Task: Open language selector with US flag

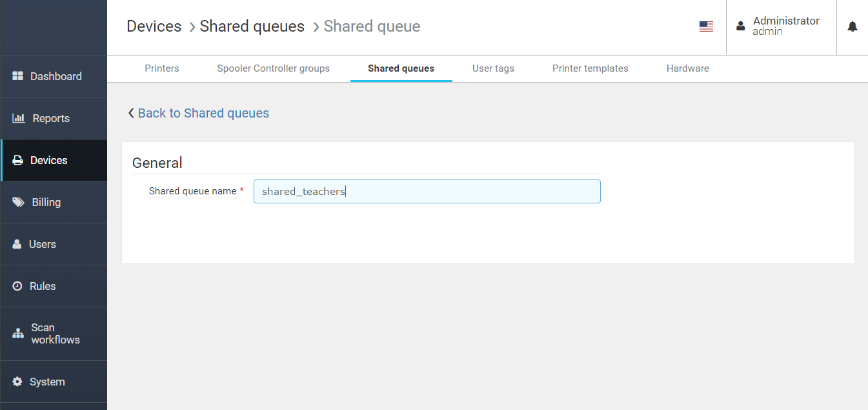Action: [706, 26]
